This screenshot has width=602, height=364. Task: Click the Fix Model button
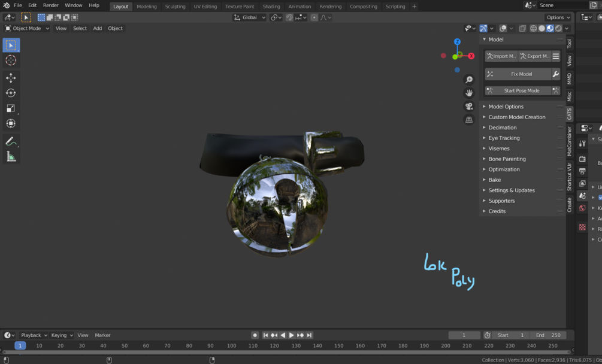[x=518, y=74]
